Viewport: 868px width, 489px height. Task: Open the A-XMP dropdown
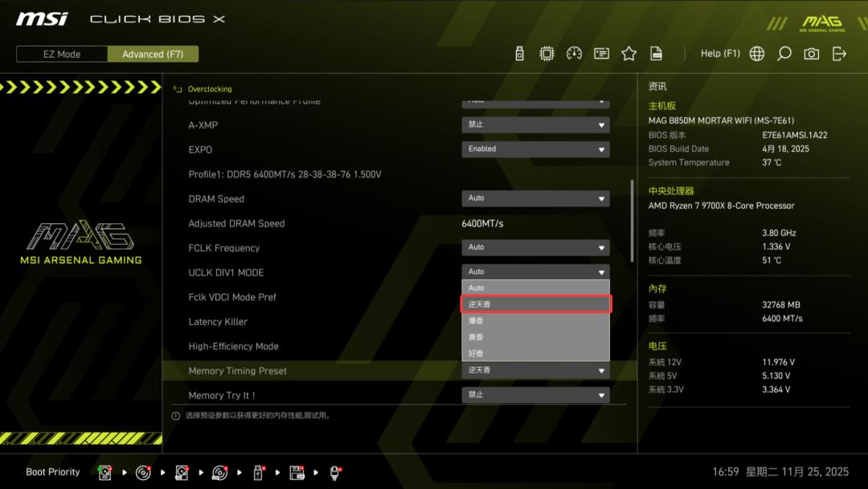[x=535, y=124]
